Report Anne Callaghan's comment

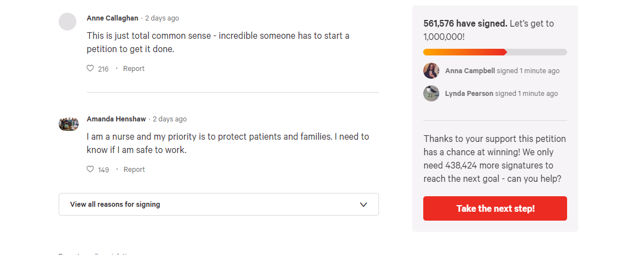click(x=134, y=69)
